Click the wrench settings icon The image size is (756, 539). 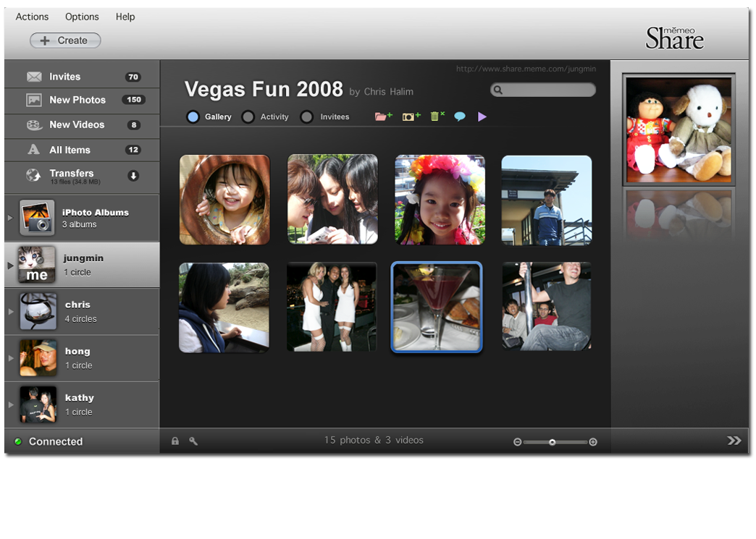pyautogui.click(x=193, y=441)
